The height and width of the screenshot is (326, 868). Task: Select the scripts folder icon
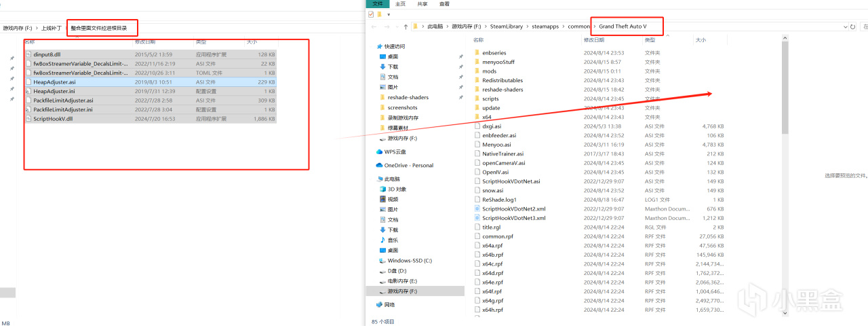coord(477,98)
